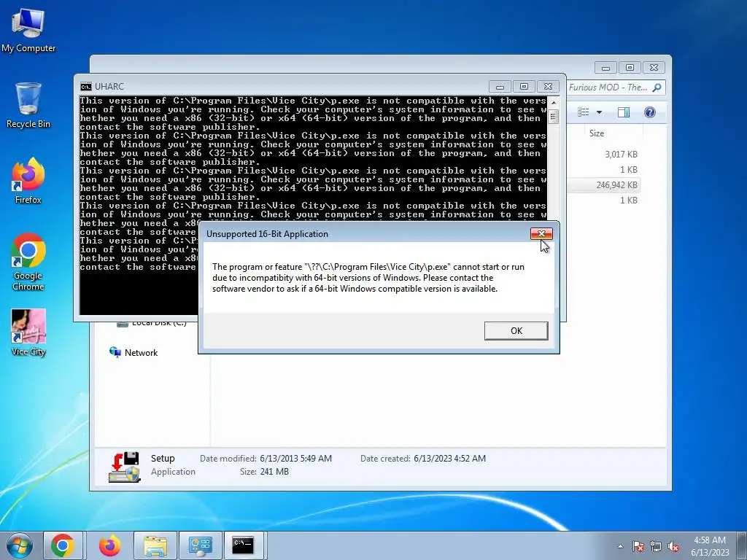Viewport: 747px width, 560px height.
Task: Select the 3,017 KB file row
Action: [603, 155]
